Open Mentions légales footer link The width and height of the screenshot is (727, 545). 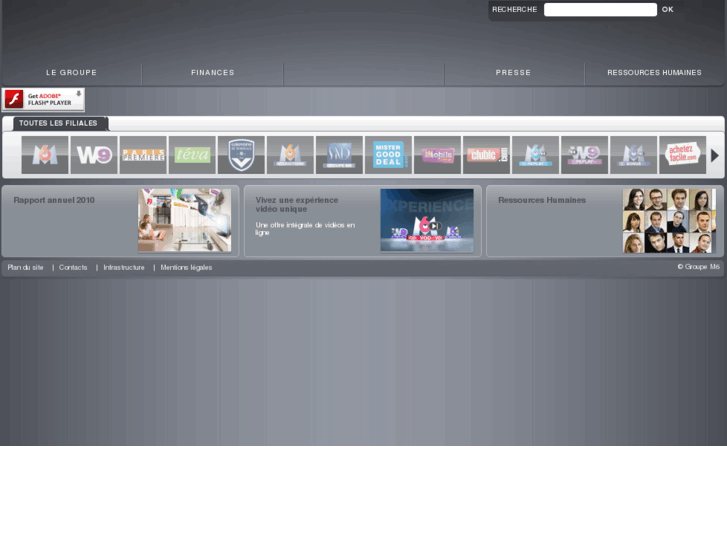tap(186, 268)
